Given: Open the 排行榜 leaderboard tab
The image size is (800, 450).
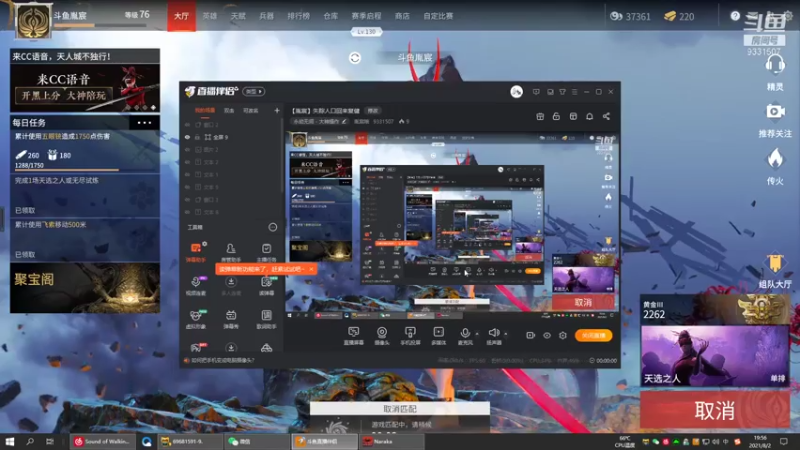Looking at the screenshot, I should pos(298,16).
